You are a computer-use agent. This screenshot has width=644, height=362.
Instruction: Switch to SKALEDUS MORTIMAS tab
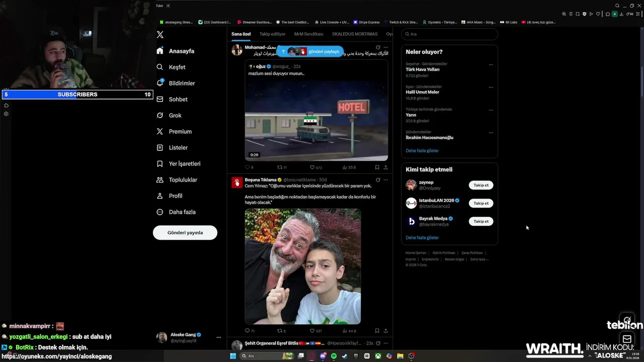tap(355, 34)
